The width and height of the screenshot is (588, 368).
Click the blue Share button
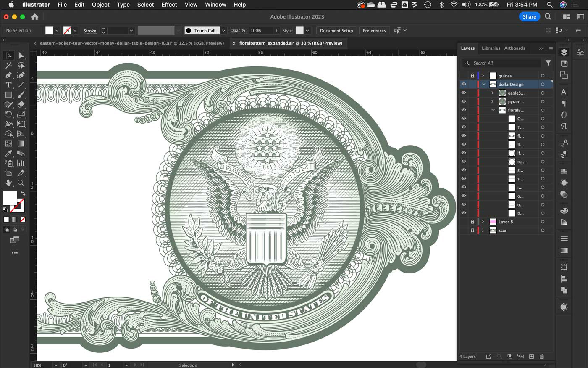click(x=529, y=16)
